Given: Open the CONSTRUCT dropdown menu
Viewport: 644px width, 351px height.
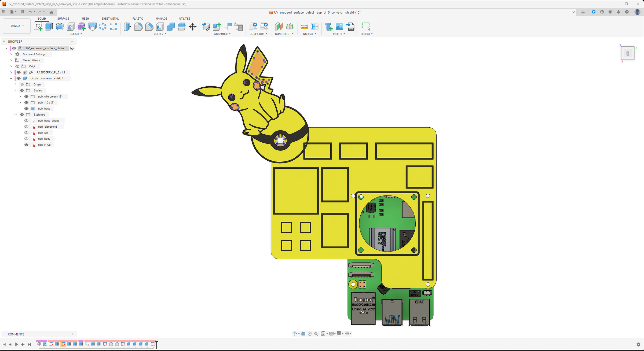Looking at the screenshot, I should 284,34.
